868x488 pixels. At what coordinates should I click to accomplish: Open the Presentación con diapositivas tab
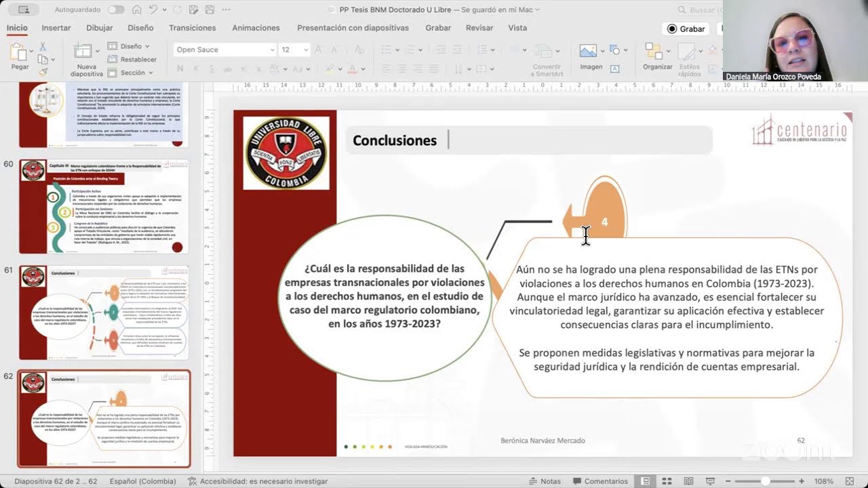pyautogui.click(x=353, y=28)
